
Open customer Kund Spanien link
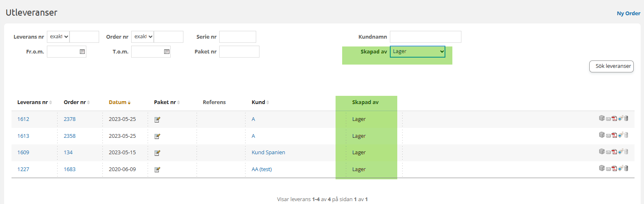268,153
